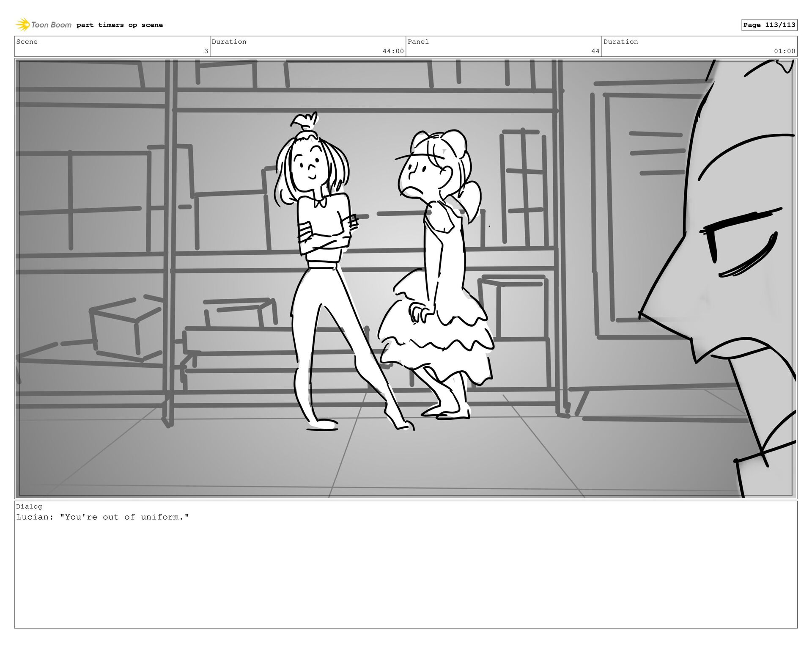Click the Toon Boom logo icon

pos(23,25)
